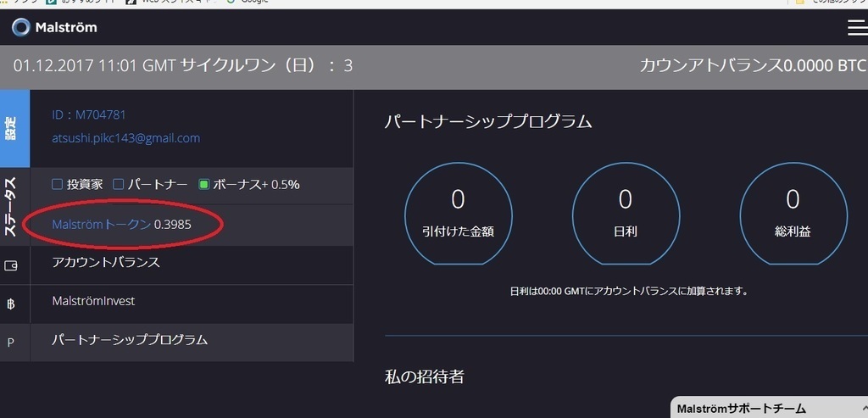Click the bitcoin icon beside MalströmInvest

[x=10, y=304]
